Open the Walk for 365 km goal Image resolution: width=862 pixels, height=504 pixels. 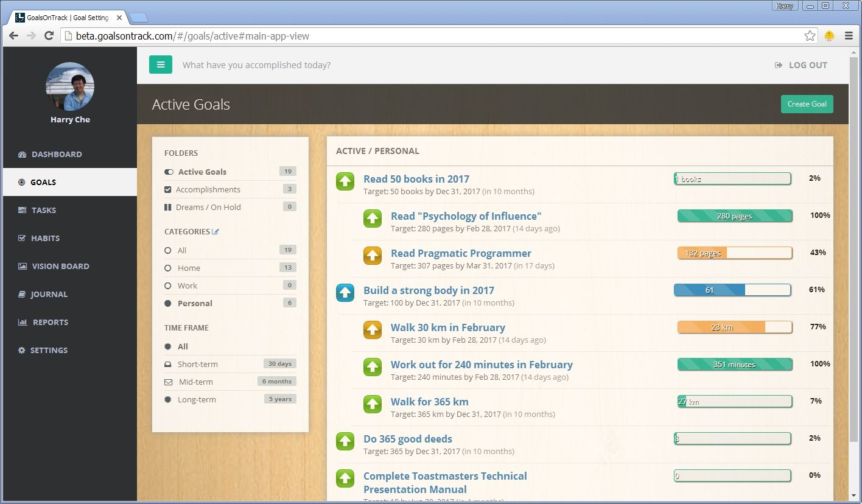coord(429,402)
